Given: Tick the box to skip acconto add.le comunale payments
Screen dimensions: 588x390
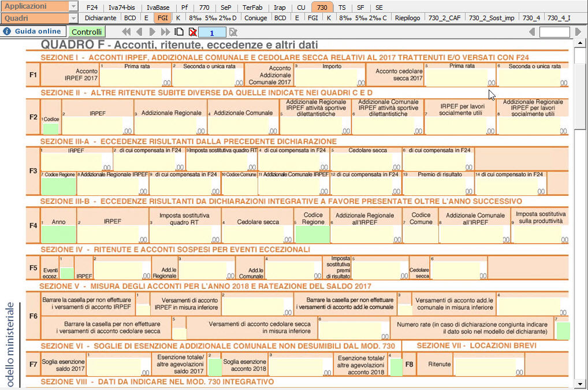Looking at the screenshot, I should pos(404,309).
